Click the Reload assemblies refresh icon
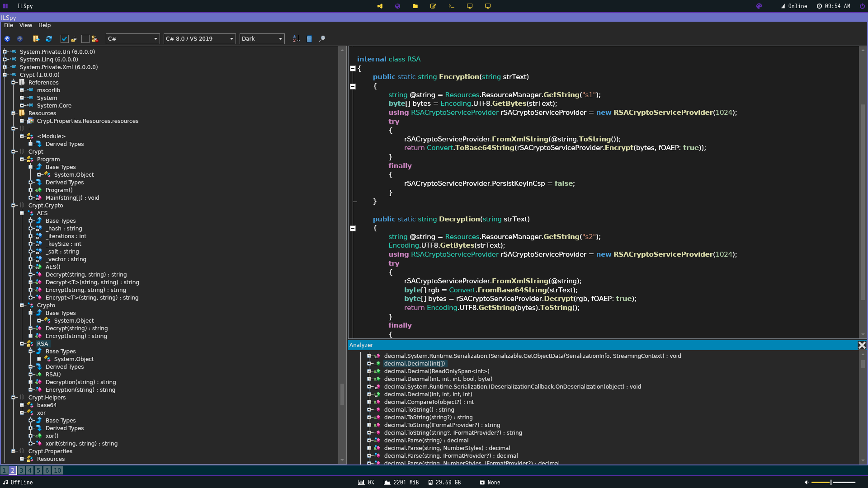This screenshot has width=868, height=488. point(49,39)
